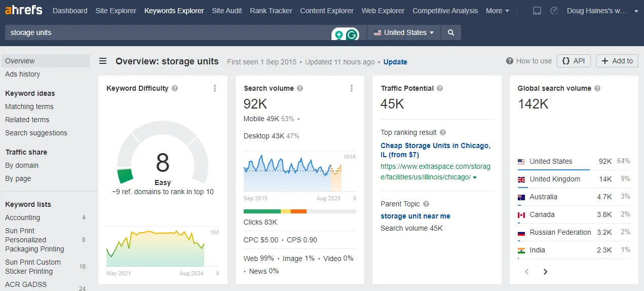Open Rank Tracker
The width and height of the screenshot is (644, 291).
point(271,11)
